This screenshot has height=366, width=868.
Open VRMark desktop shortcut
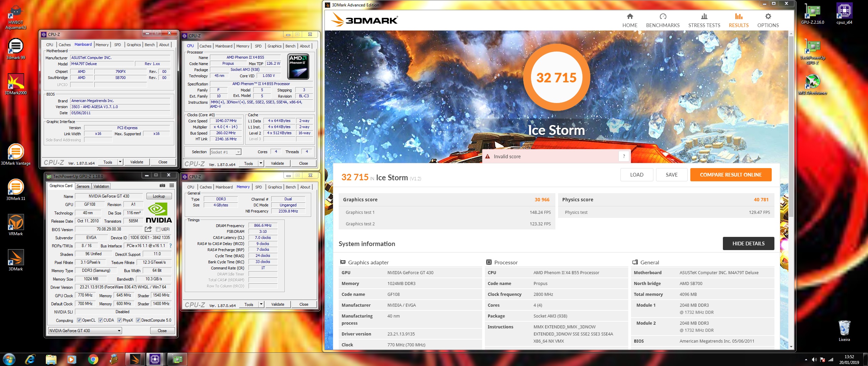pos(16,225)
